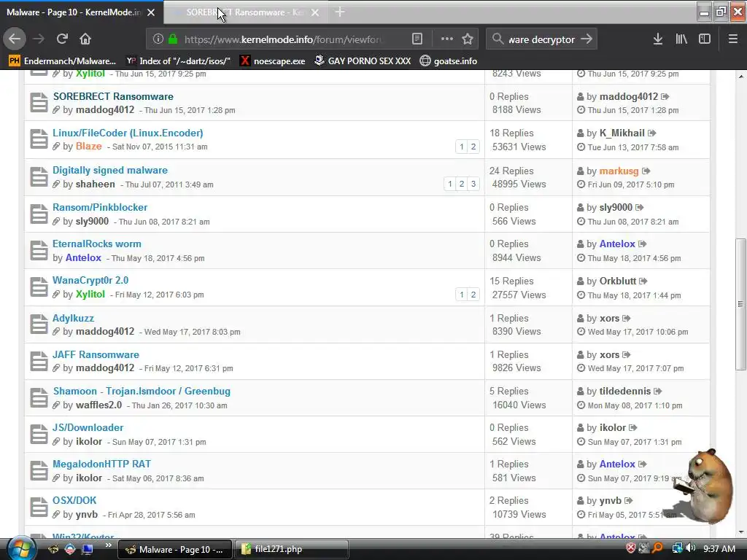
Task: Bookmark this page with star icon
Action: (468, 39)
